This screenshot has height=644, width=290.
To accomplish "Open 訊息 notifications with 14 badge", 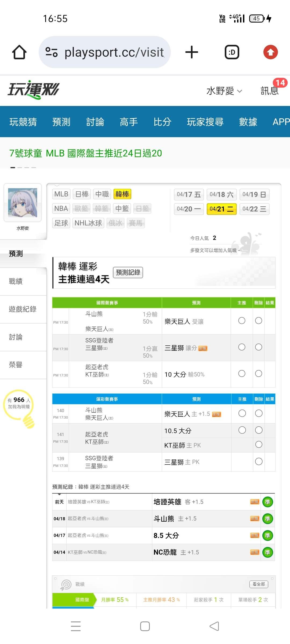I will pos(270,91).
